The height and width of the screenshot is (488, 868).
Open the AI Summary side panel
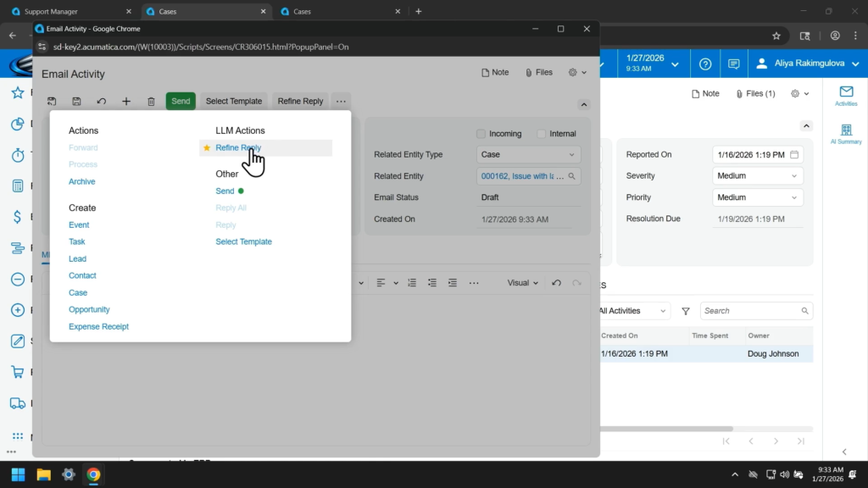(x=845, y=134)
